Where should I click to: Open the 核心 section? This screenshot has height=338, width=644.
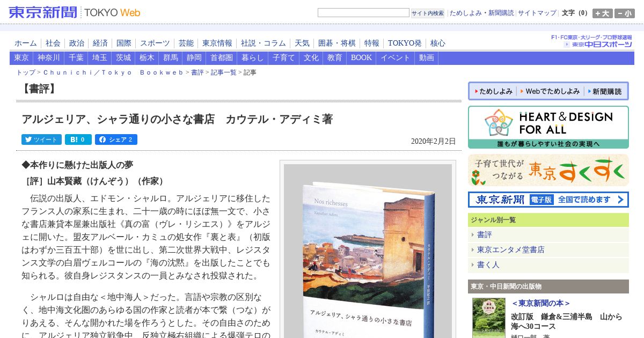pos(438,43)
